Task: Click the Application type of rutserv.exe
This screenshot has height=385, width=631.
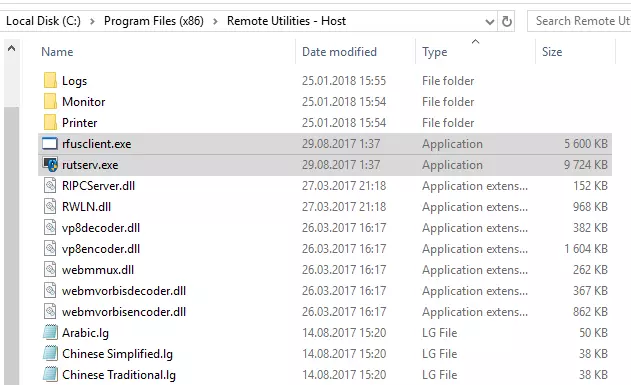Action: coord(452,165)
